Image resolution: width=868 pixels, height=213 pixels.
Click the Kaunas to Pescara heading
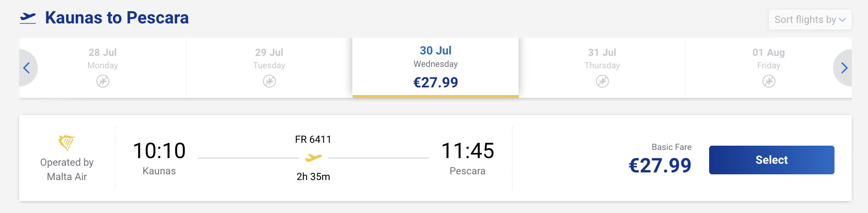coord(117,18)
